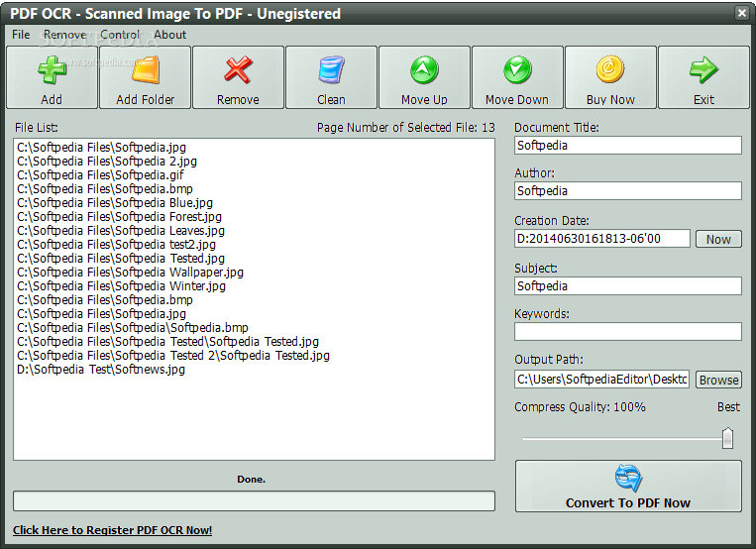Select 'D:\Softpedia Test\Softnews.jpg' entry
The image size is (756, 549).
pyautogui.click(x=101, y=370)
